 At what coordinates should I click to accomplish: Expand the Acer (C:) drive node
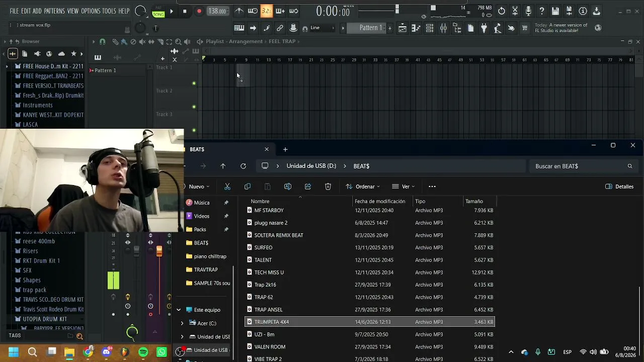(182, 323)
